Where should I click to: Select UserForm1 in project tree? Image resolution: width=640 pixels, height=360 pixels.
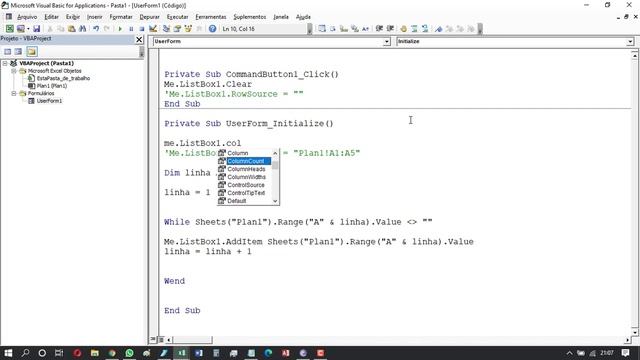tap(49, 101)
